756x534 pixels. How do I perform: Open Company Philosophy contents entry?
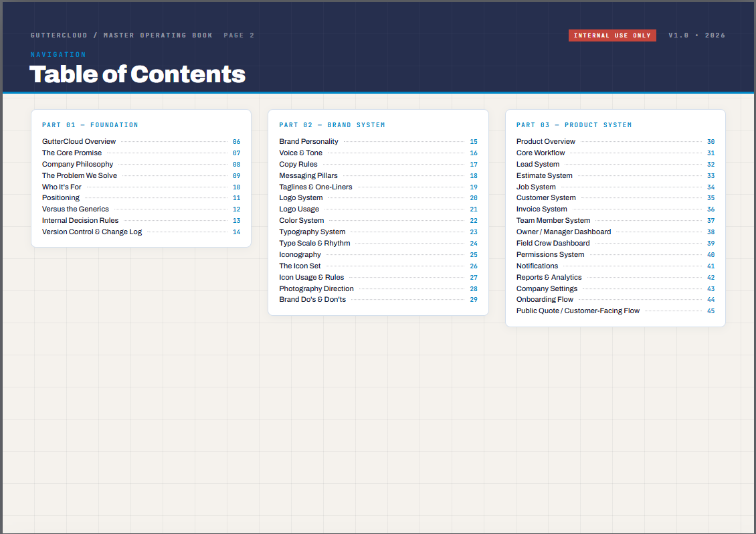(x=140, y=164)
